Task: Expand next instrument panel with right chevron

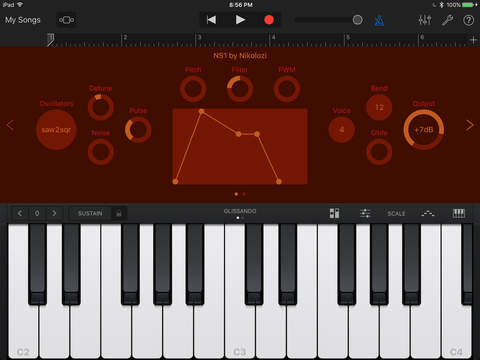Action: point(470,125)
